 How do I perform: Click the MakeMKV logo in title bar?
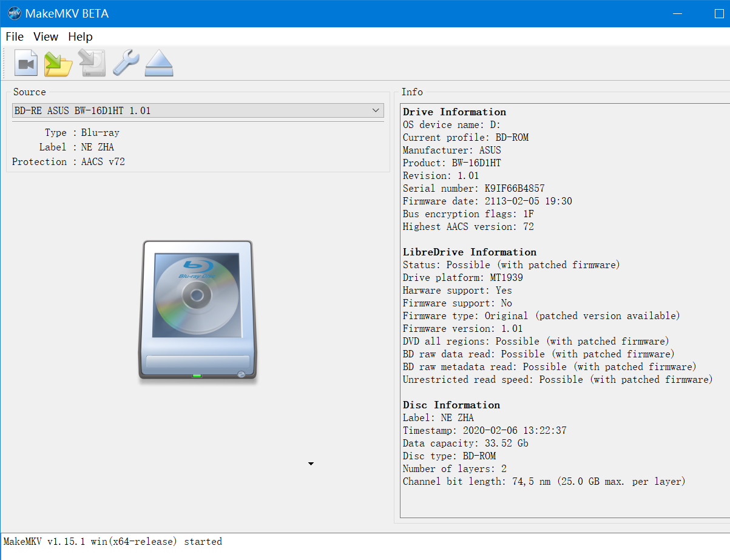pyautogui.click(x=14, y=13)
